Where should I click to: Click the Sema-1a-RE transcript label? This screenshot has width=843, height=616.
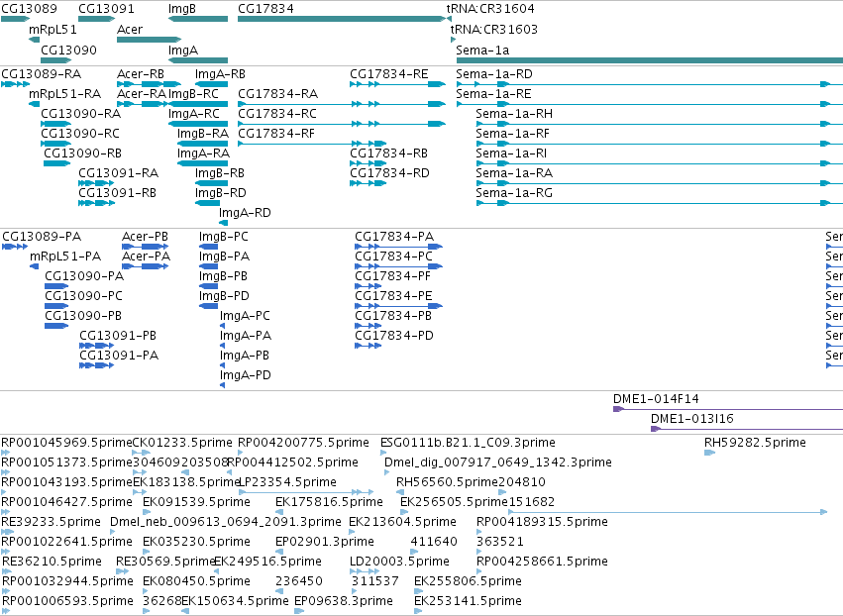[493, 93]
